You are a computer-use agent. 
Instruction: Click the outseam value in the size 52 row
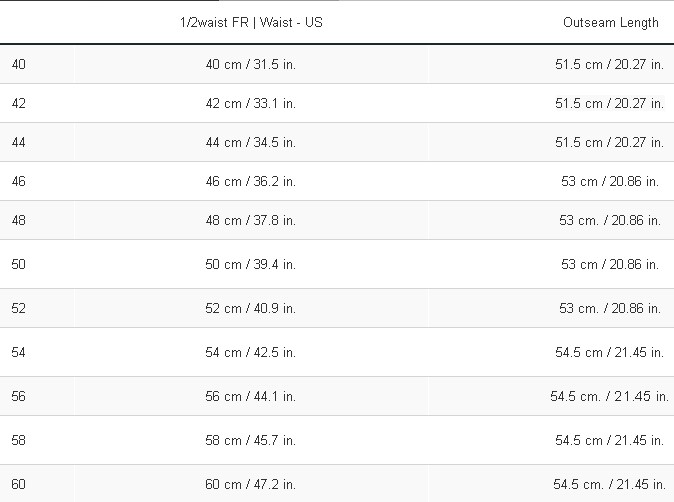tap(610, 309)
